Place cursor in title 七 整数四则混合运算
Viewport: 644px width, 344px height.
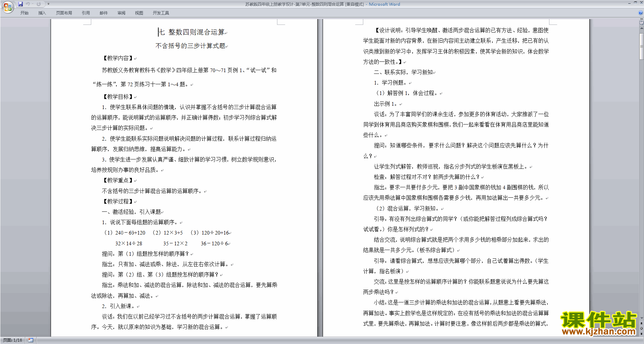pos(192,32)
